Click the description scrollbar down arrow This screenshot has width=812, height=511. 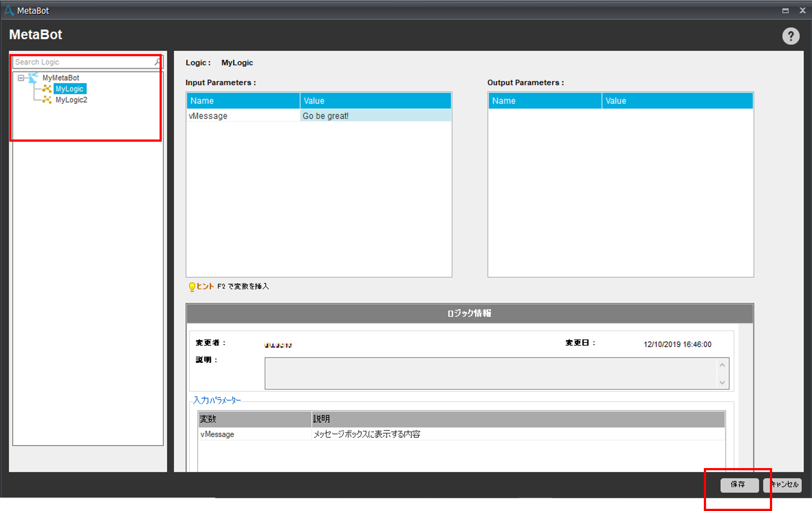coord(722,383)
